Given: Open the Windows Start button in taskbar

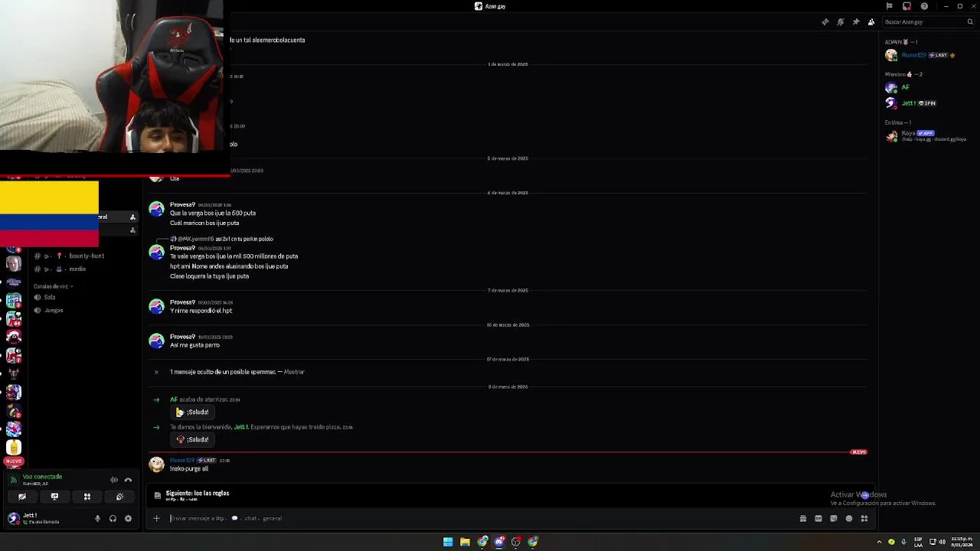Looking at the screenshot, I should pyautogui.click(x=448, y=542).
